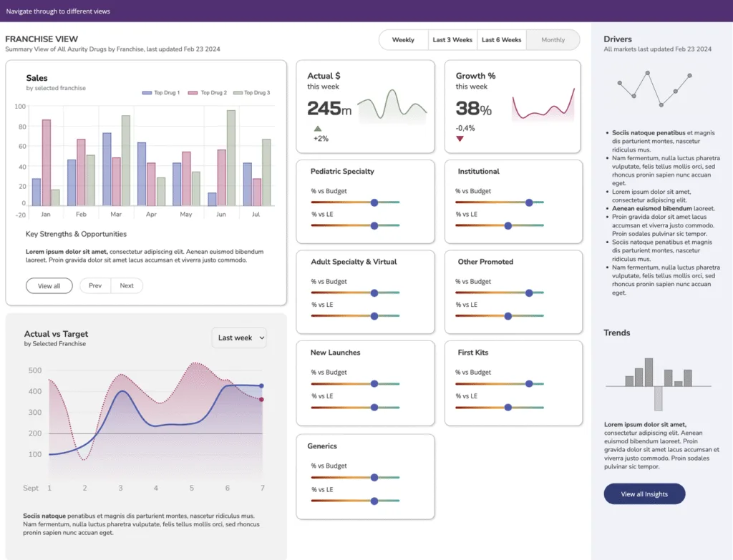Click the Growth % sparkline chart
Screen dimensions: 733x560
click(543, 106)
